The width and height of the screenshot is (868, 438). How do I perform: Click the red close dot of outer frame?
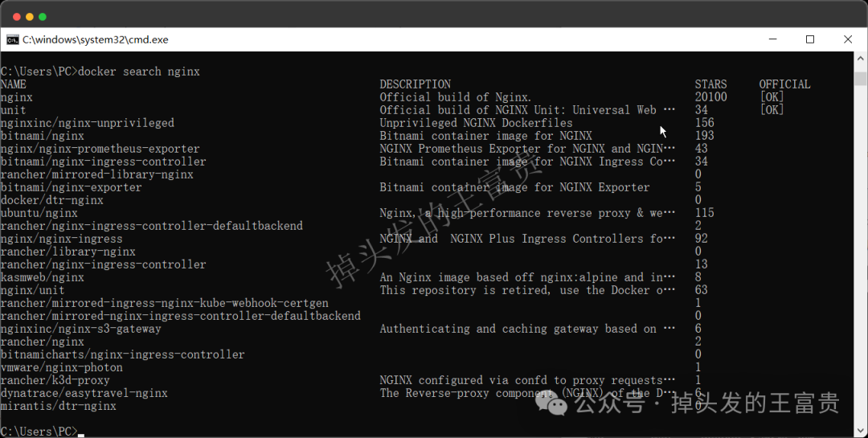click(17, 17)
